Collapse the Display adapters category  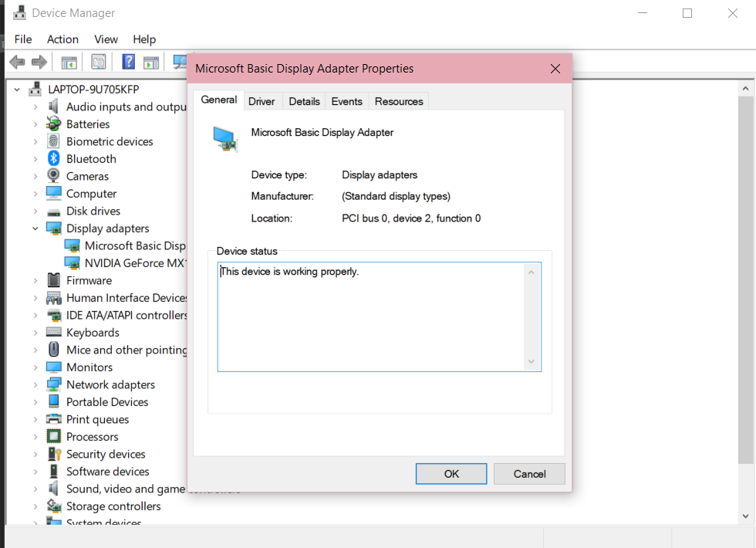35,228
